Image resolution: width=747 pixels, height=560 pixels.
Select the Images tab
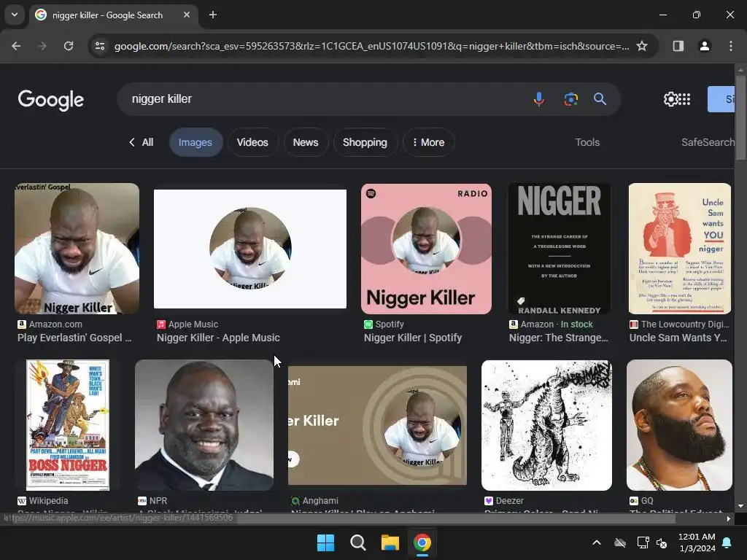pyautogui.click(x=196, y=142)
